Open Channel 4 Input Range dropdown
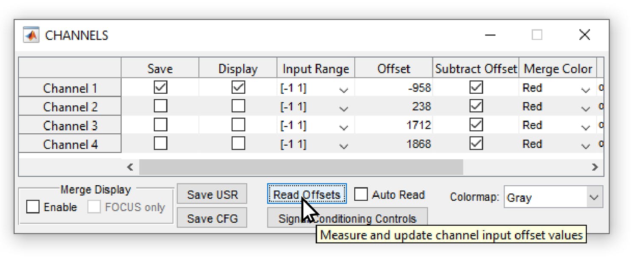Image resolution: width=644 pixels, height=259 pixels. pyautogui.click(x=343, y=146)
